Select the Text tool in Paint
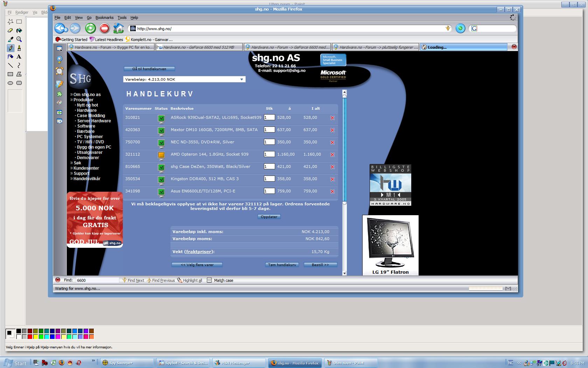The height and width of the screenshot is (368, 588). click(19, 56)
